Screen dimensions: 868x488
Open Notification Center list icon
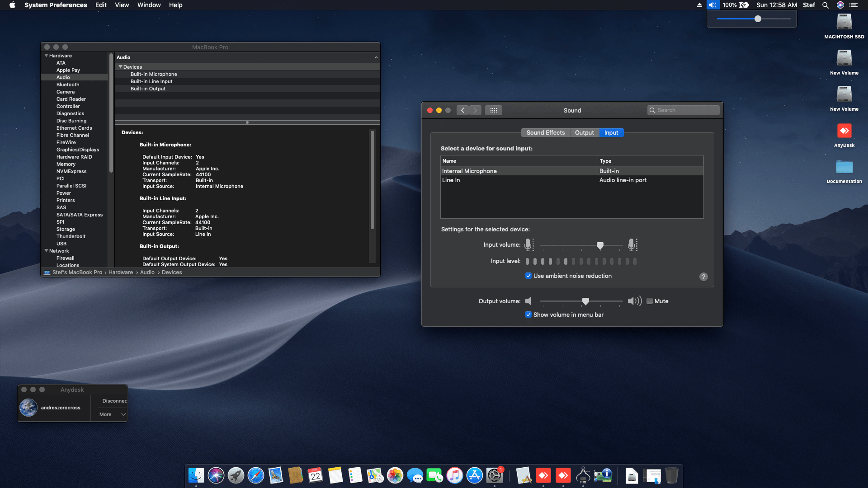pyautogui.click(x=854, y=5)
